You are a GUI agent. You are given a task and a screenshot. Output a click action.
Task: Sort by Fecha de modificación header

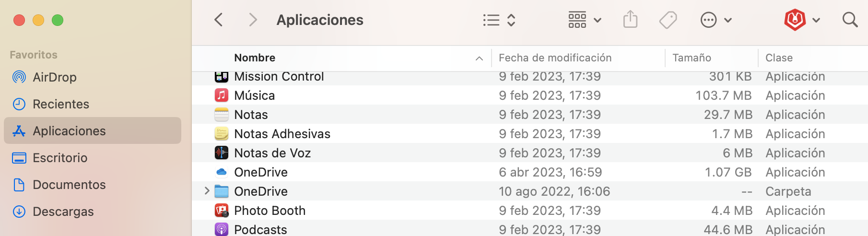[x=555, y=58]
